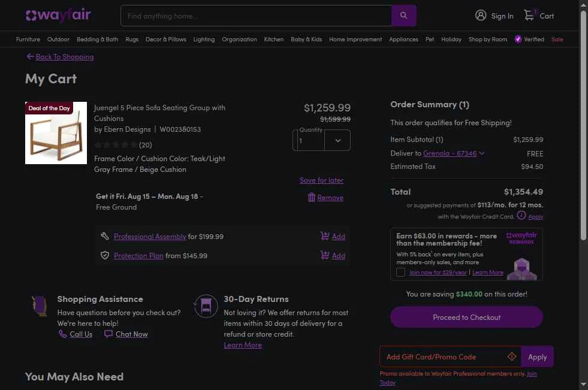Open the Rugs menu

tap(132, 39)
